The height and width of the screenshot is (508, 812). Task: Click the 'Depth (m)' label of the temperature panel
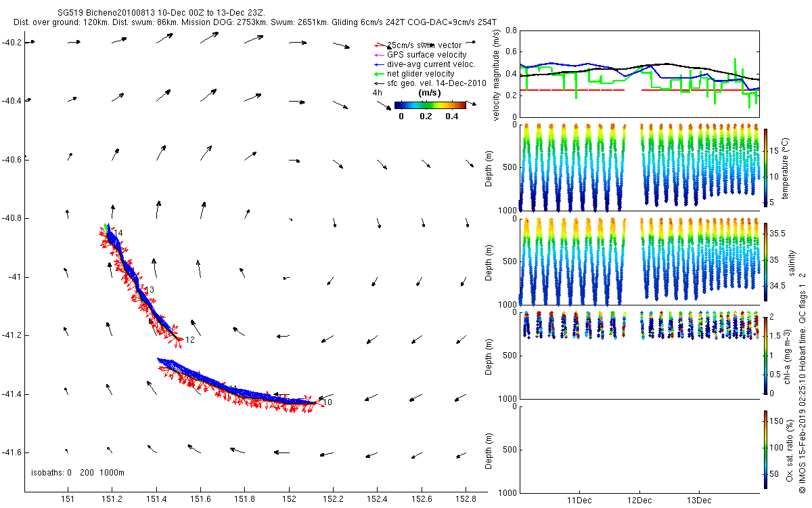489,167
